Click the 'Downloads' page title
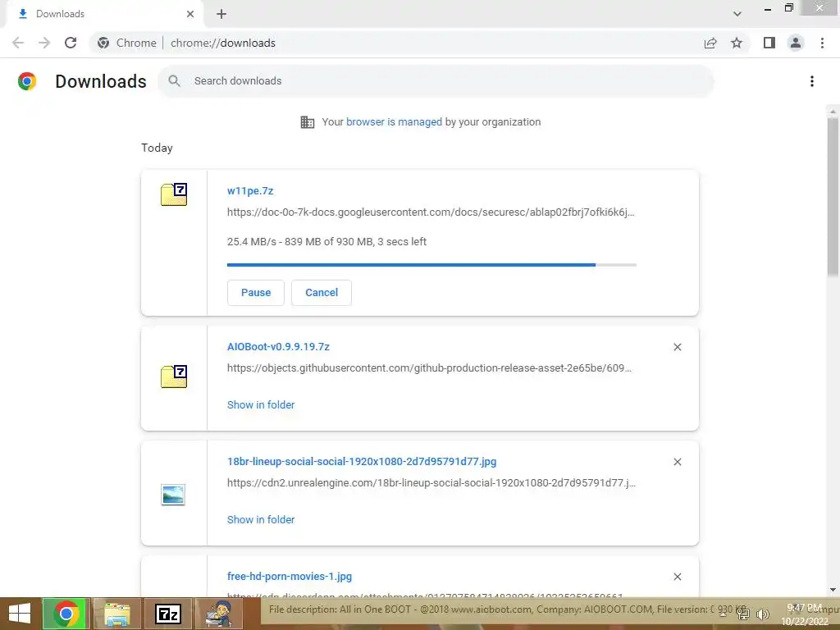This screenshot has height=630, width=840. [x=101, y=81]
